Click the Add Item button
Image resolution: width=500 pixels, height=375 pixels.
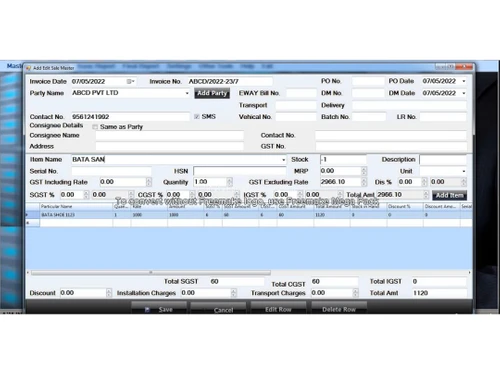[x=449, y=195]
